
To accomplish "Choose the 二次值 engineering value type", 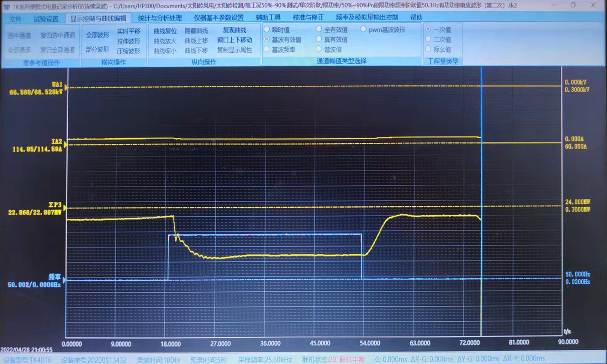I will click(428, 39).
